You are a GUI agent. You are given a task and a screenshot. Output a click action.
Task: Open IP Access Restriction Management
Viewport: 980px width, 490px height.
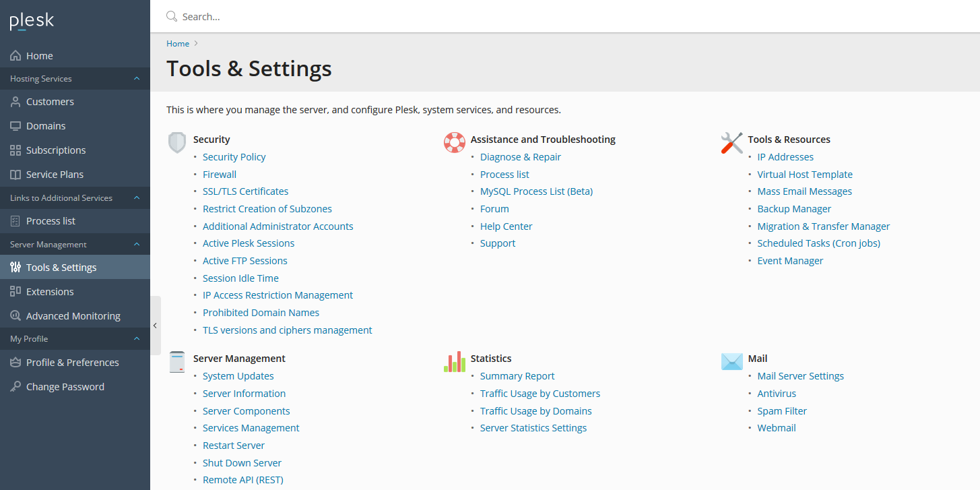click(277, 295)
